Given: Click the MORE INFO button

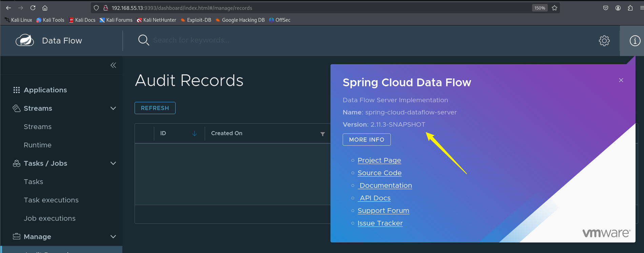Looking at the screenshot, I should tap(366, 140).
